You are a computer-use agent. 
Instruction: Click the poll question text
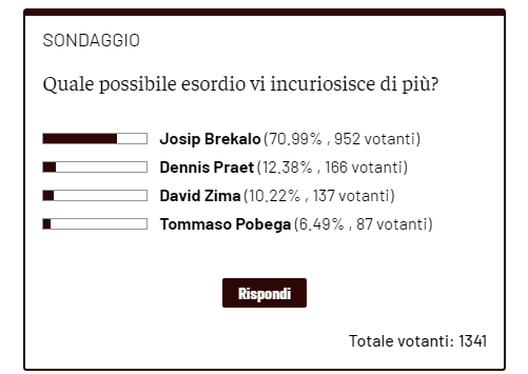click(x=241, y=84)
